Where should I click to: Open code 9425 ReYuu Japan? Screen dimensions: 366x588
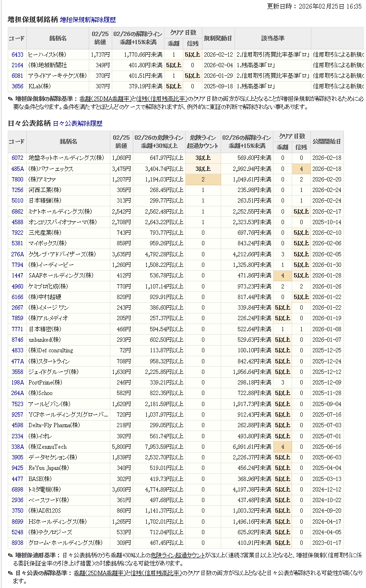pos(17,468)
